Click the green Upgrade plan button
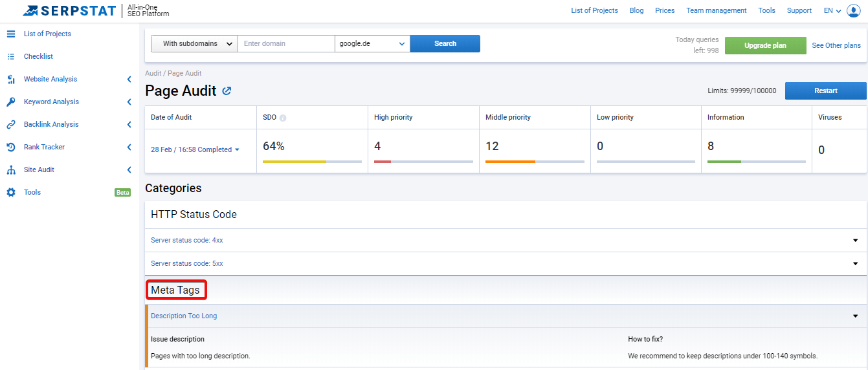 click(x=765, y=45)
